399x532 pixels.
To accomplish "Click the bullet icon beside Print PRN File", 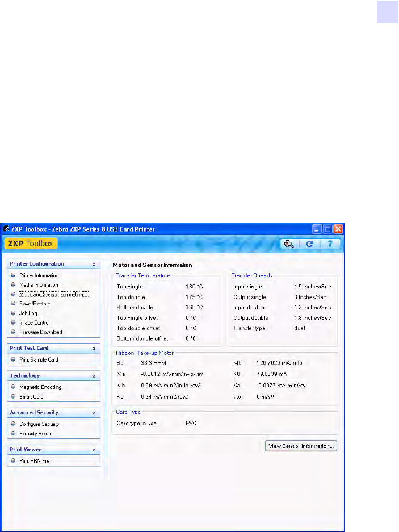I will click(x=13, y=461).
